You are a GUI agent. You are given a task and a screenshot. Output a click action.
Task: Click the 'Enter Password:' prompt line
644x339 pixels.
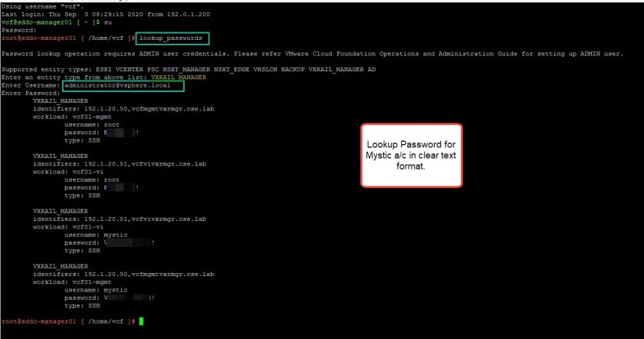[31, 94]
